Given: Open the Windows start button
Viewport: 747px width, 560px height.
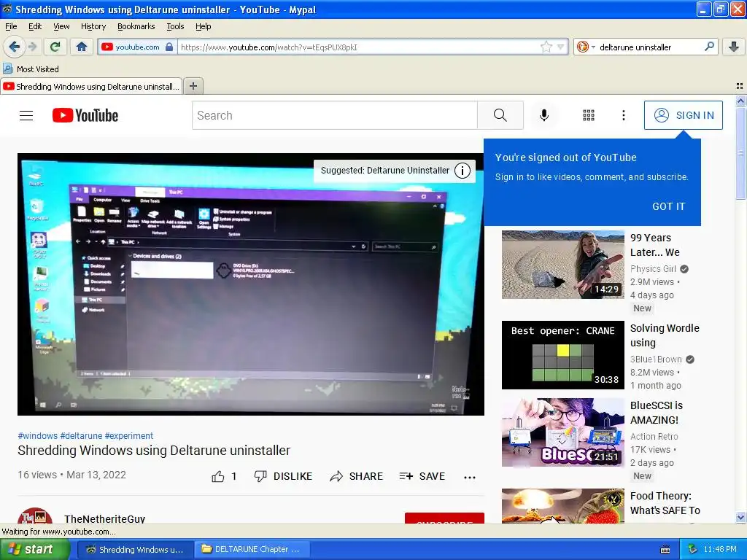Looking at the screenshot, I should click(34, 549).
